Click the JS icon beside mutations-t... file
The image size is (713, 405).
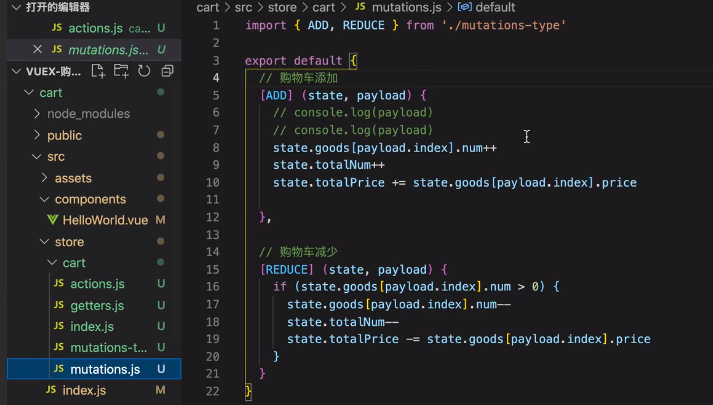[59, 347]
